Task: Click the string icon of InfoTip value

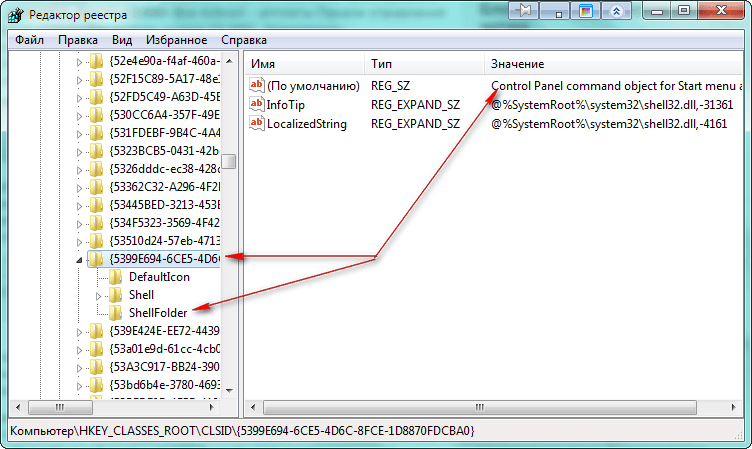Action: (x=257, y=104)
